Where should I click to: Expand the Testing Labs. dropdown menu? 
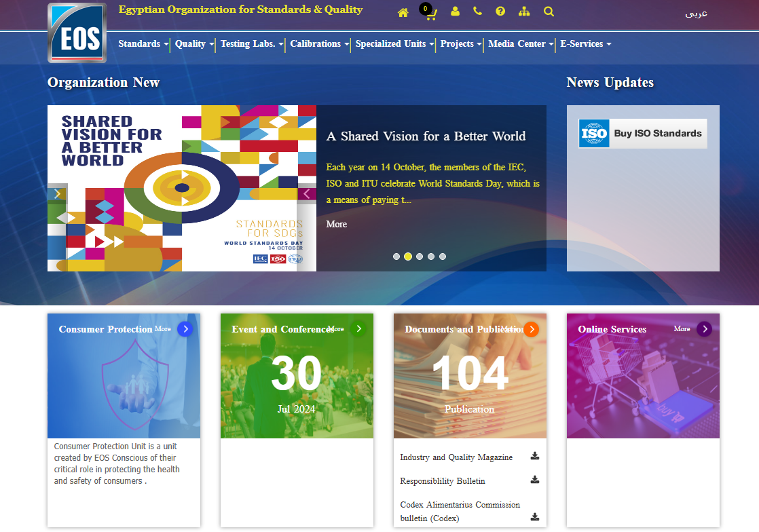point(252,44)
